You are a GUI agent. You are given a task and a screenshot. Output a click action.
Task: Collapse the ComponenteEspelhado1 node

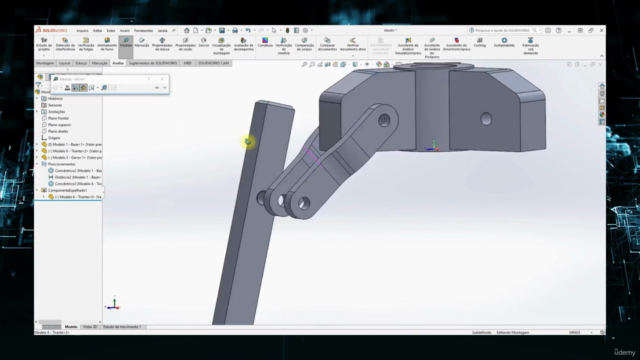(x=37, y=190)
